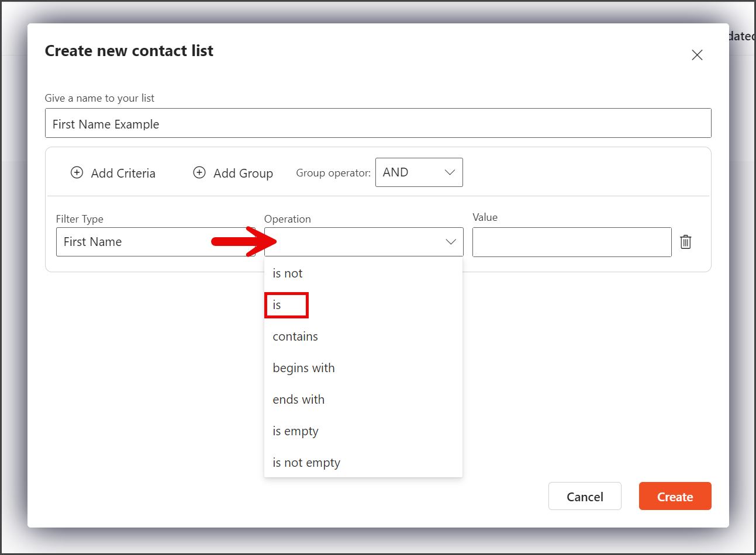The width and height of the screenshot is (756, 555).
Task: Expand the Operation dropdown chevron
Action: pyautogui.click(x=451, y=242)
